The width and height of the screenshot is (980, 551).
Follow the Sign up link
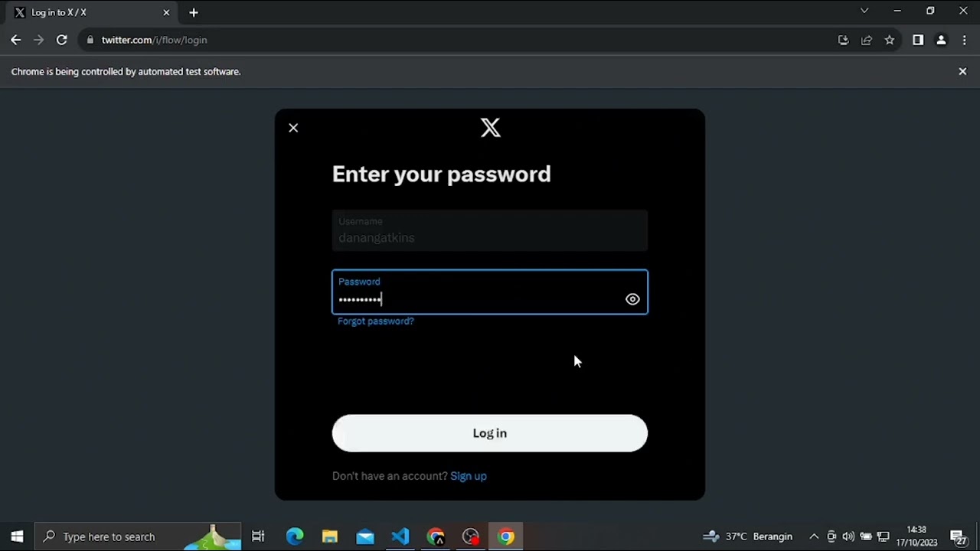(x=469, y=476)
